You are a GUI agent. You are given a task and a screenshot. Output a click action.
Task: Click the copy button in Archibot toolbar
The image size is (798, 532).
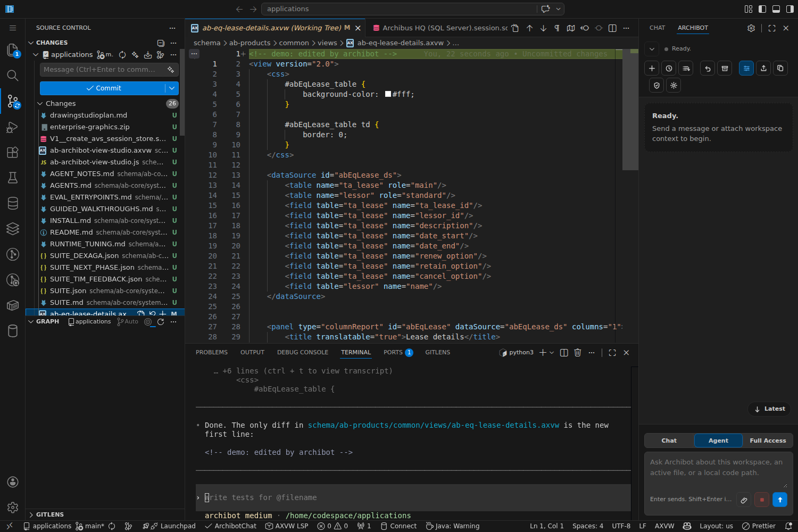(780, 68)
